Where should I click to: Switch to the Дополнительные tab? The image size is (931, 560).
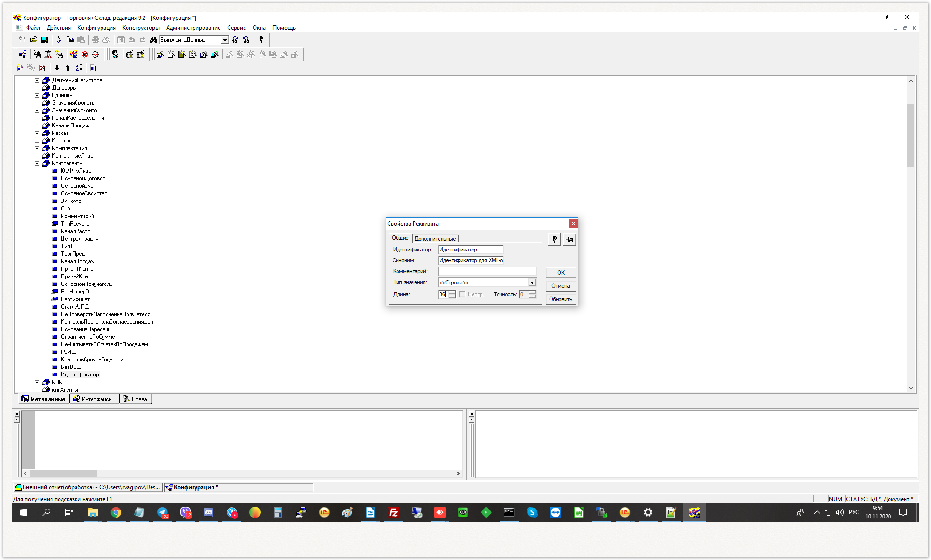tap(435, 239)
